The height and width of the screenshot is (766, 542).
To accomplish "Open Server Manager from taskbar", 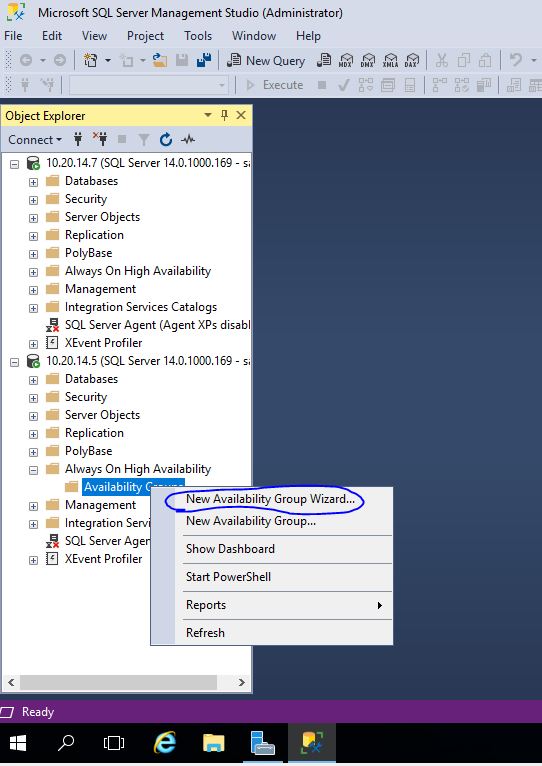I will 262,744.
